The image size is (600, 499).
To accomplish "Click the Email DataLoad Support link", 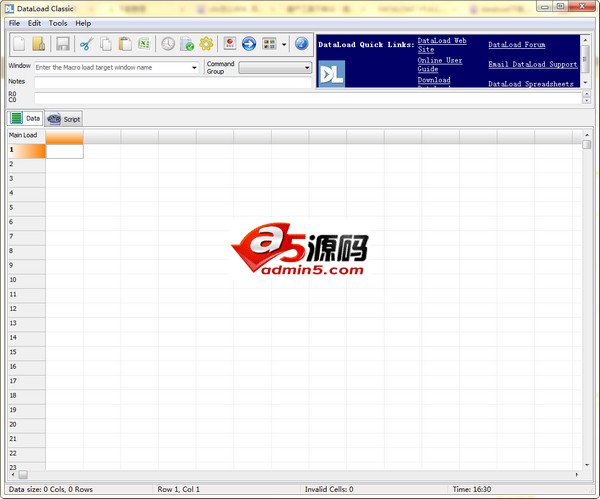I will point(533,64).
